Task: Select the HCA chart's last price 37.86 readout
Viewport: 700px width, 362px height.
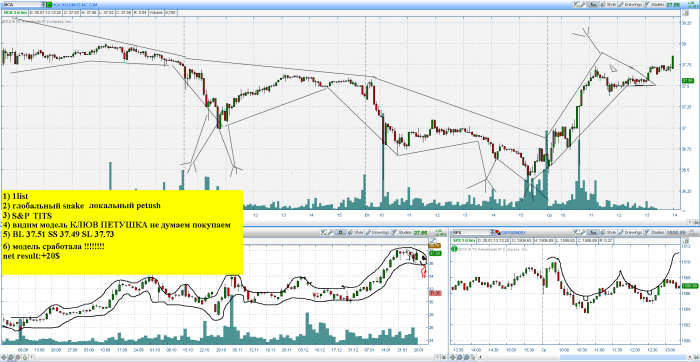Action: tap(673, 5)
